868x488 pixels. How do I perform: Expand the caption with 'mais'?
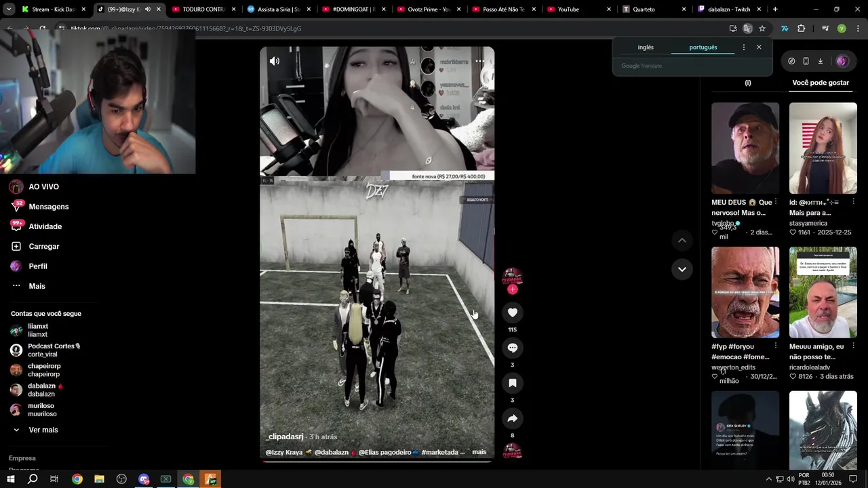(x=479, y=452)
